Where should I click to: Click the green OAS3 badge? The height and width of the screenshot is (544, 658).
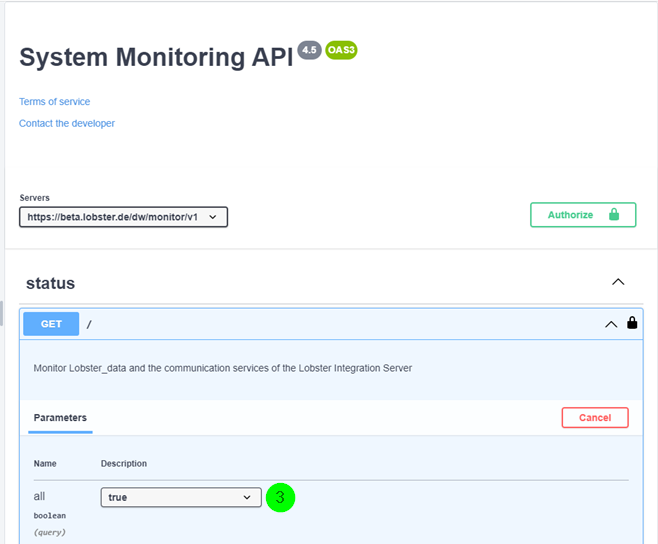tap(341, 51)
